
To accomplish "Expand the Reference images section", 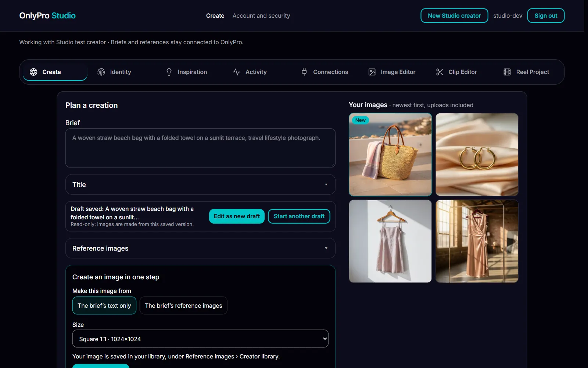I will click(x=200, y=248).
